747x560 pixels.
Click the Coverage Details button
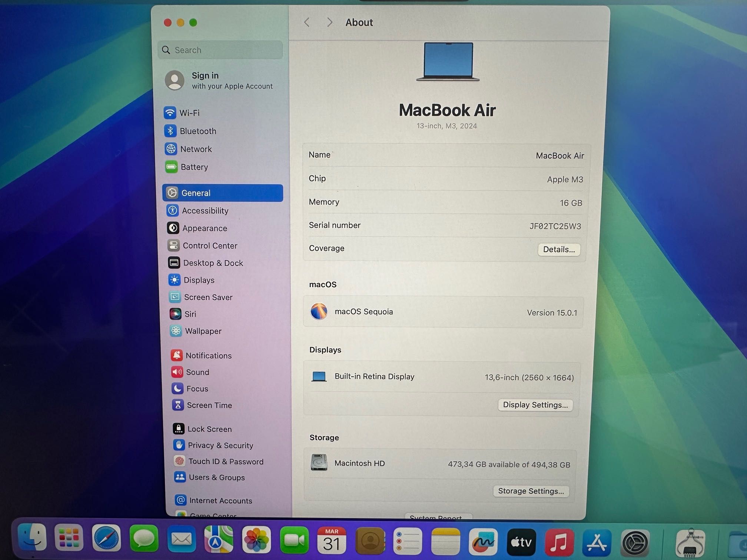559,250
